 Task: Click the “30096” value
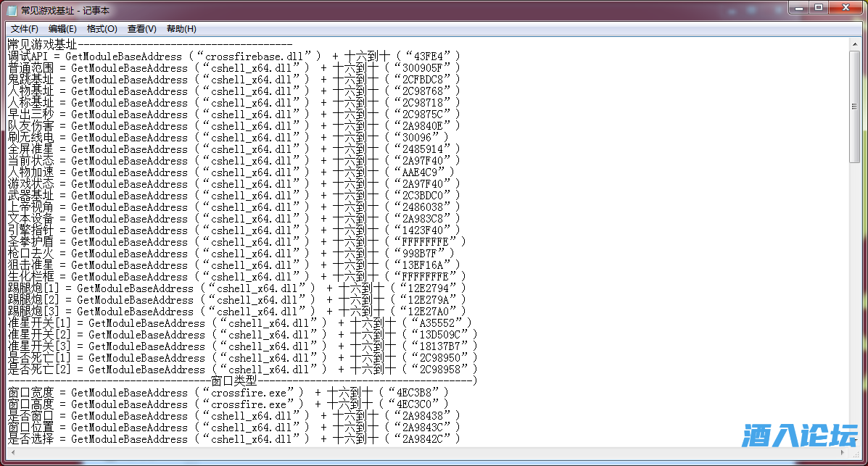tap(417, 138)
